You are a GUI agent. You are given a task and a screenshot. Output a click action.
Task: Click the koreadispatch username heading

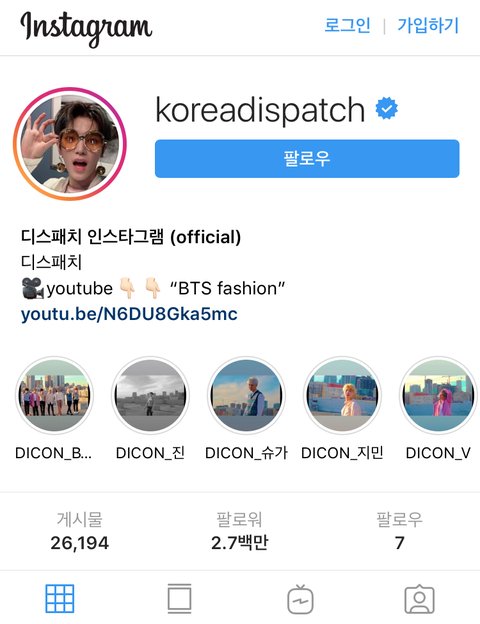click(260, 110)
